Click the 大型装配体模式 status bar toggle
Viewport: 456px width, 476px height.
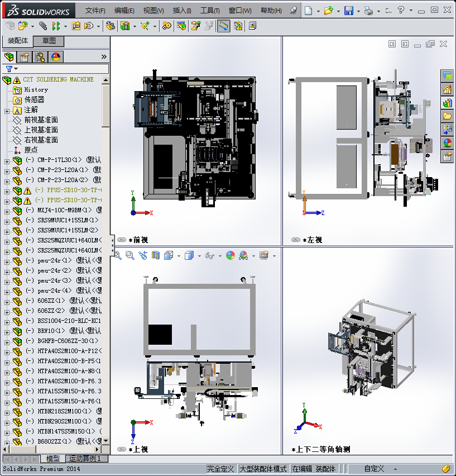point(263,469)
